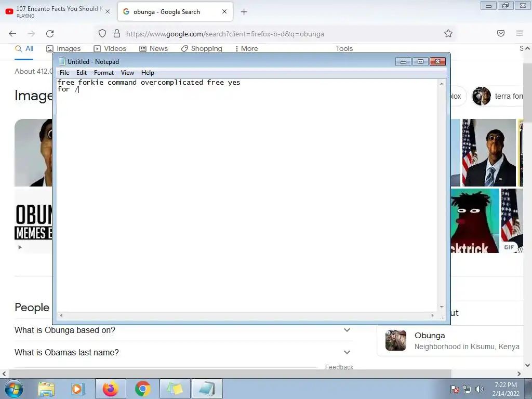
Task: Maximize the Notepad window
Action: pyautogui.click(x=420, y=62)
